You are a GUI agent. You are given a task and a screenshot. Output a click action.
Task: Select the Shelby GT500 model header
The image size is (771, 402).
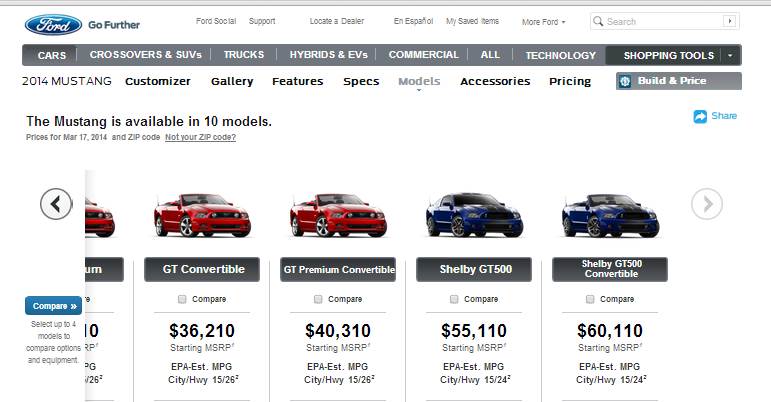(x=474, y=269)
